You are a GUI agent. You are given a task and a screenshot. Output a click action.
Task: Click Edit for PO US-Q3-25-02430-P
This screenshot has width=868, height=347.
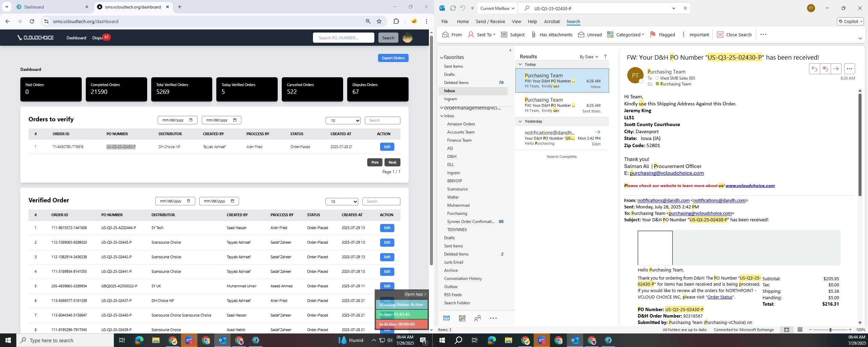387,147
